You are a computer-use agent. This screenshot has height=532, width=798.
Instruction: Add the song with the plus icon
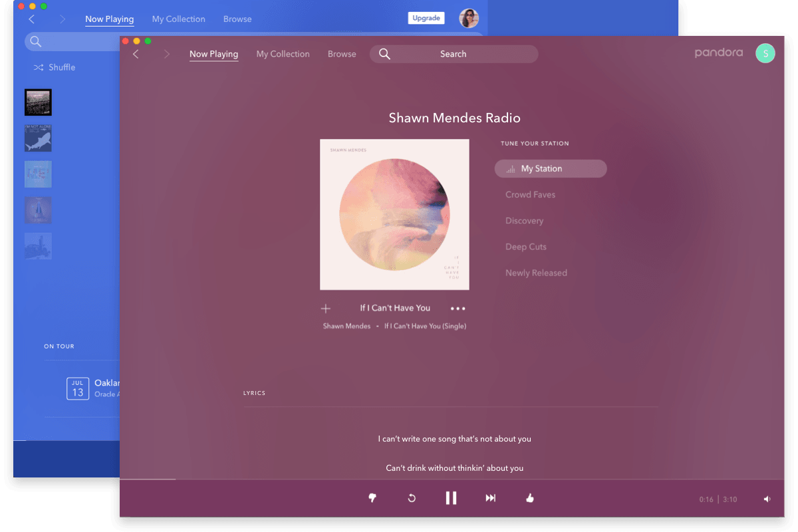325,308
